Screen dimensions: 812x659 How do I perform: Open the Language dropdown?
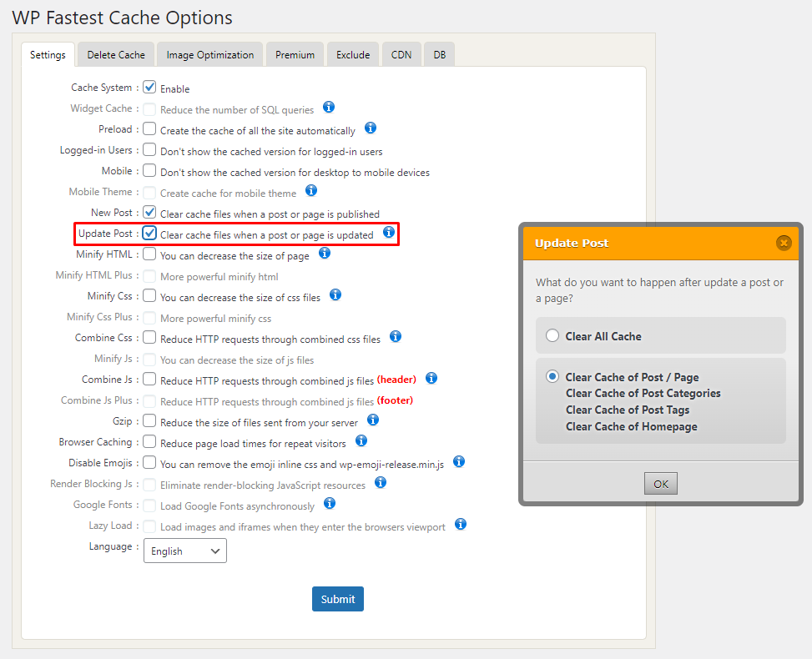[185, 551]
